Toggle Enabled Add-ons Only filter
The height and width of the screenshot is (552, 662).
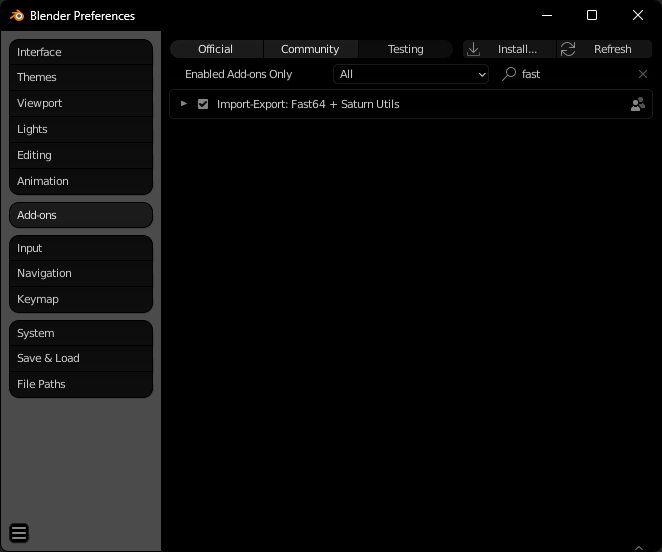coord(239,74)
